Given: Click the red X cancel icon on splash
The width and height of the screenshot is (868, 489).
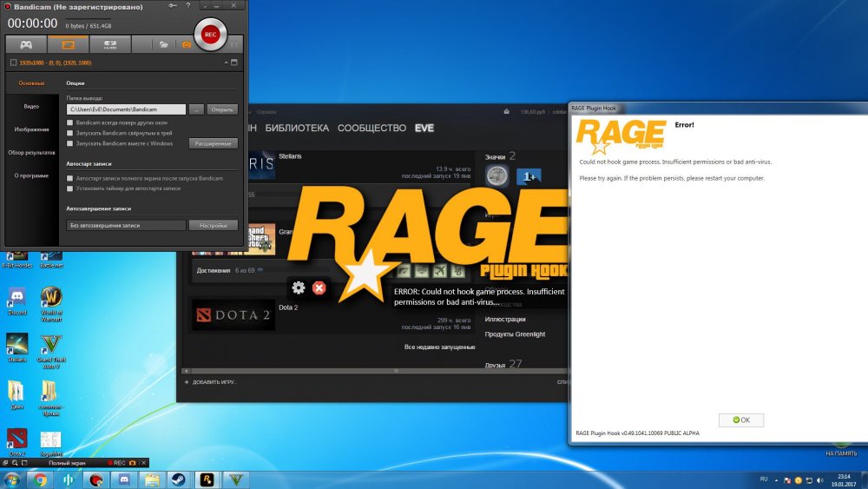Looking at the screenshot, I should (319, 287).
